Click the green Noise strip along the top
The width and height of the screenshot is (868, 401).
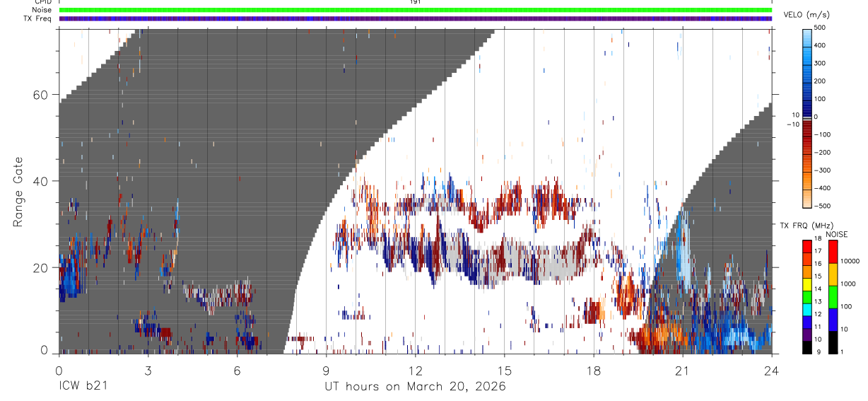(415, 10)
